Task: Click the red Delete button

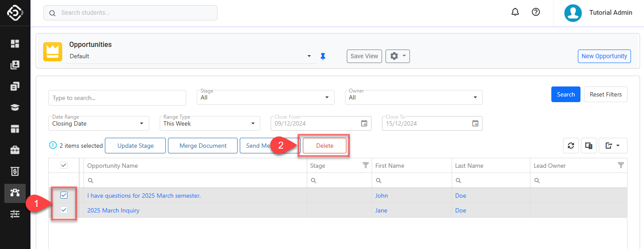Action: (325, 146)
